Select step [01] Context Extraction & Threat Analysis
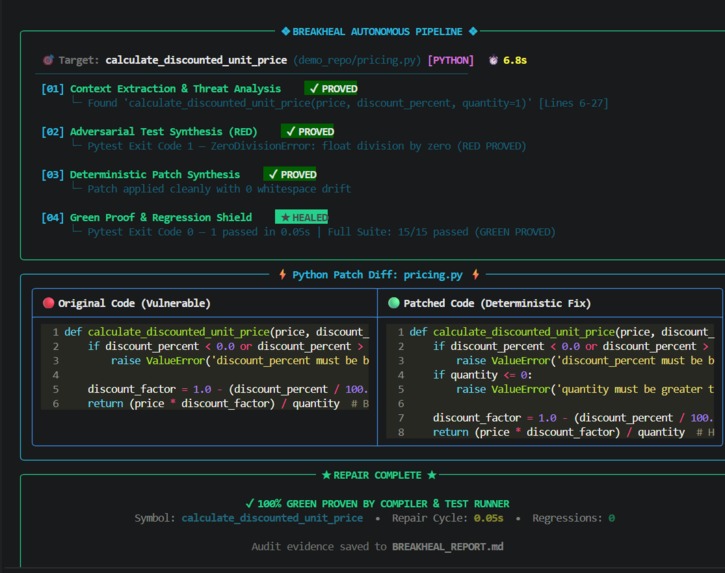The image size is (725, 573). pyautogui.click(x=161, y=88)
